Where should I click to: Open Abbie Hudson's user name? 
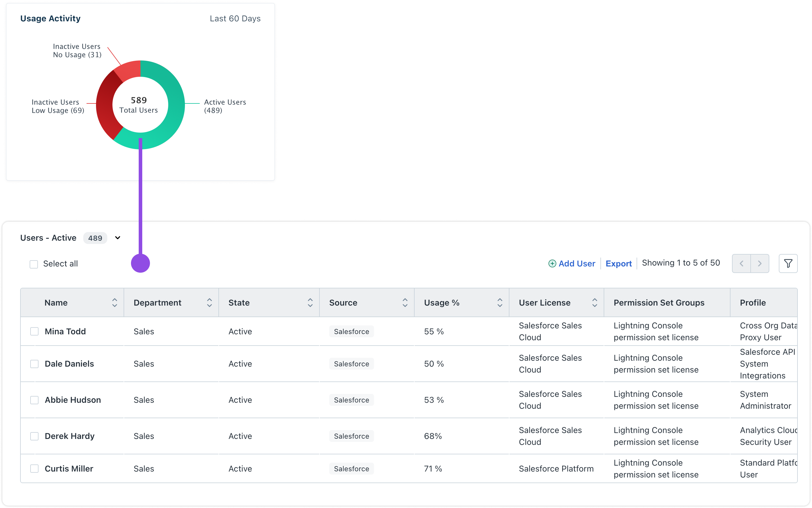pyautogui.click(x=73, y=400)
